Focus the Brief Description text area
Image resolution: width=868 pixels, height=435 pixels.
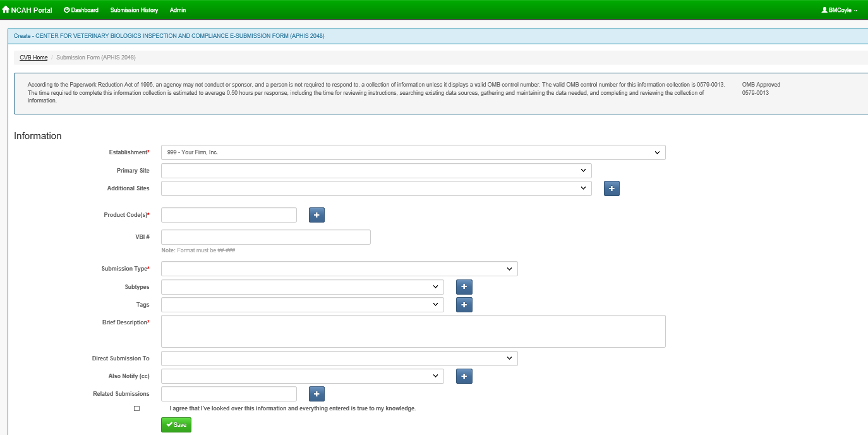(413, 331)
